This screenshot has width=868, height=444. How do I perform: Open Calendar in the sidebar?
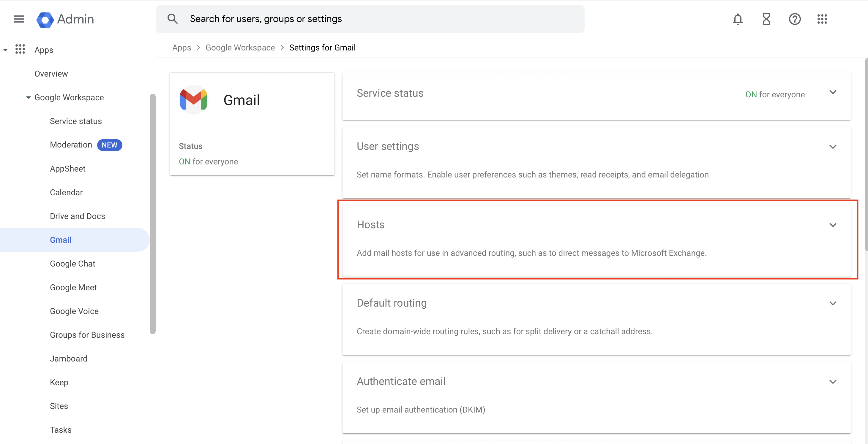(66, 192)
